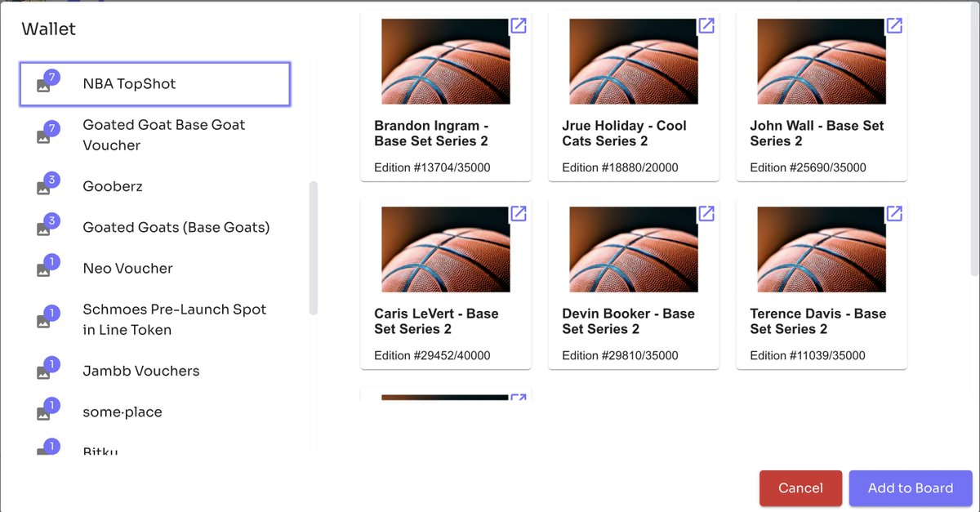Select the Jrue Holiday basketball thumbnail
Screen dimensions: 980x512
[x=634, y=61]
